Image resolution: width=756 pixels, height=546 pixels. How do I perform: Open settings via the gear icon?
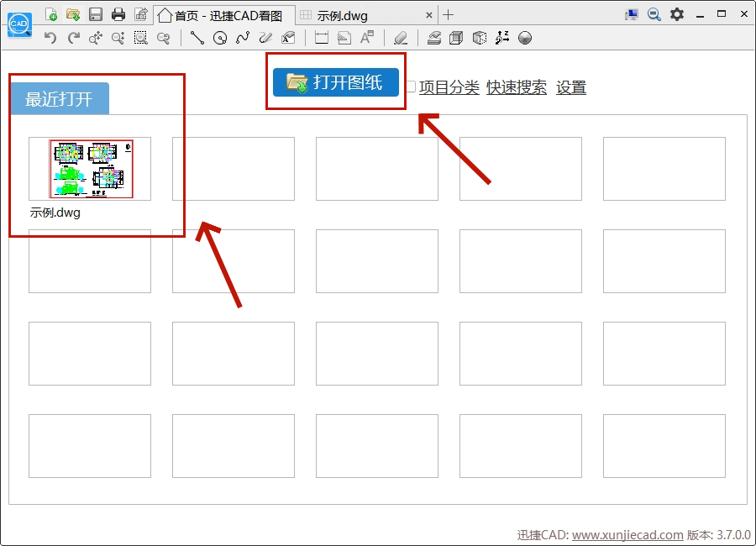coord(676,14)
